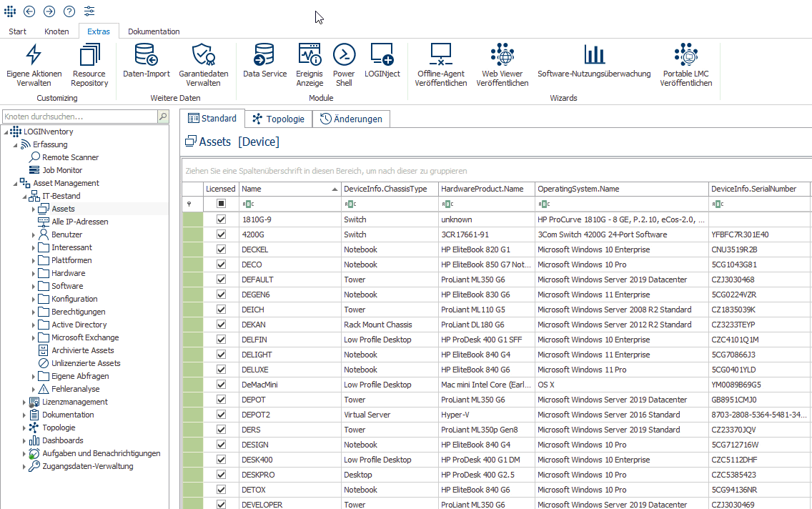Expand the Active Directory folder
Screen dimensions: 812x509
[x=34, y=325]
